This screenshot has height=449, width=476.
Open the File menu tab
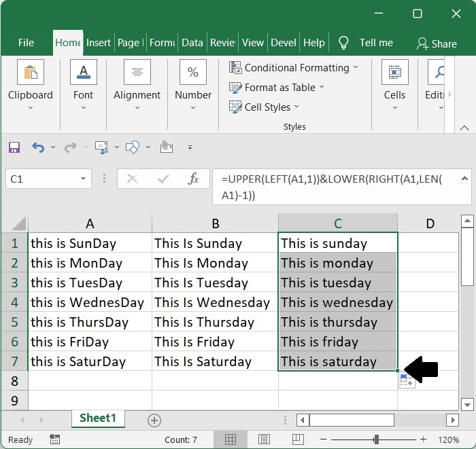(27, 43)
